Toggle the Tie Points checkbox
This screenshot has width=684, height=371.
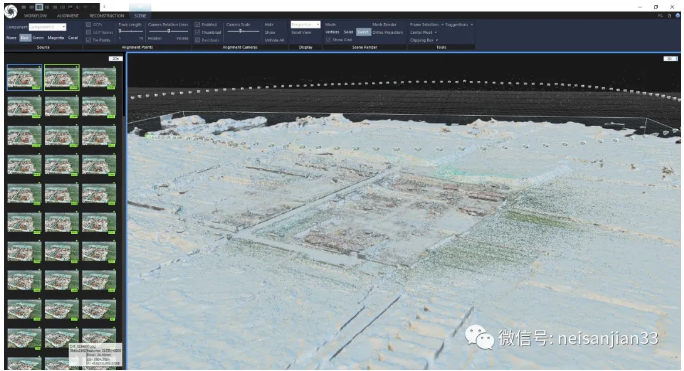pos(89,40)
